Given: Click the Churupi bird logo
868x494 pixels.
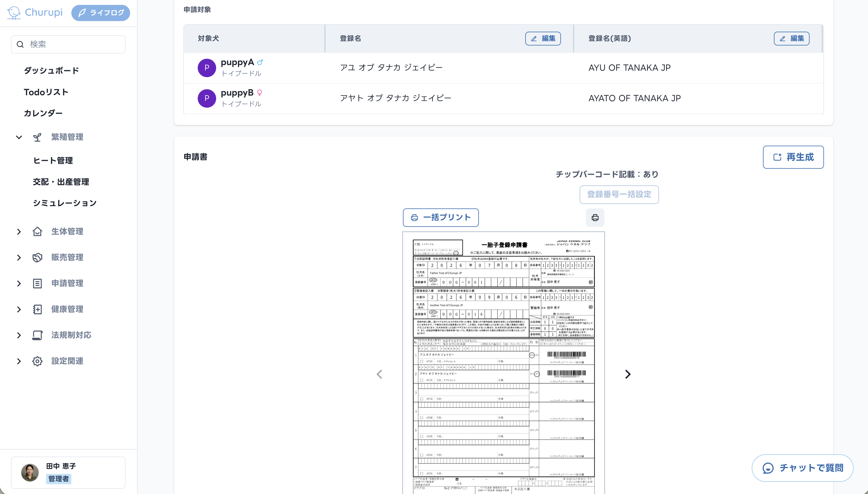Looking at the screenshot, I should tap(14, 13).
